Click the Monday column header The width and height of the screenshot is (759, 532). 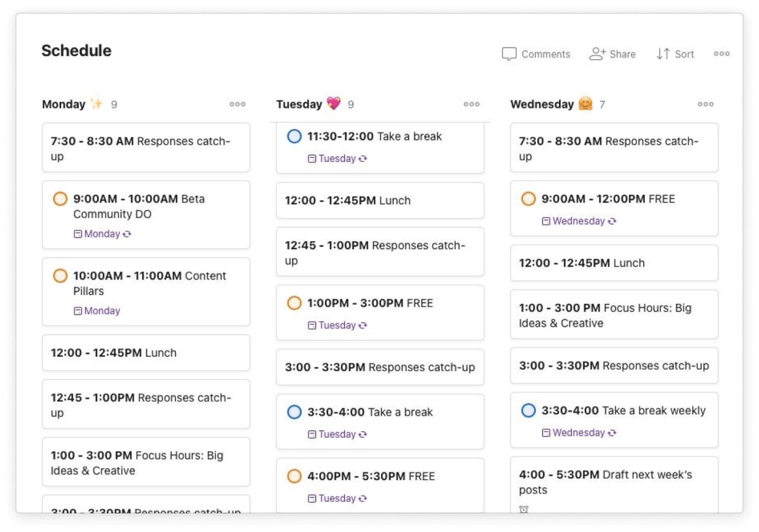tap(64, 104)
